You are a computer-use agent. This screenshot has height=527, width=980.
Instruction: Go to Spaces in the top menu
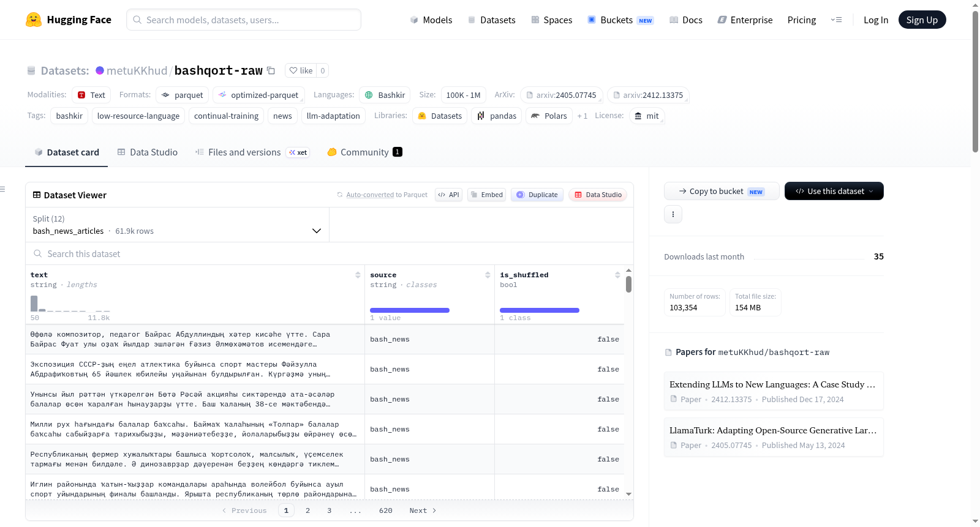click(551, 20)
